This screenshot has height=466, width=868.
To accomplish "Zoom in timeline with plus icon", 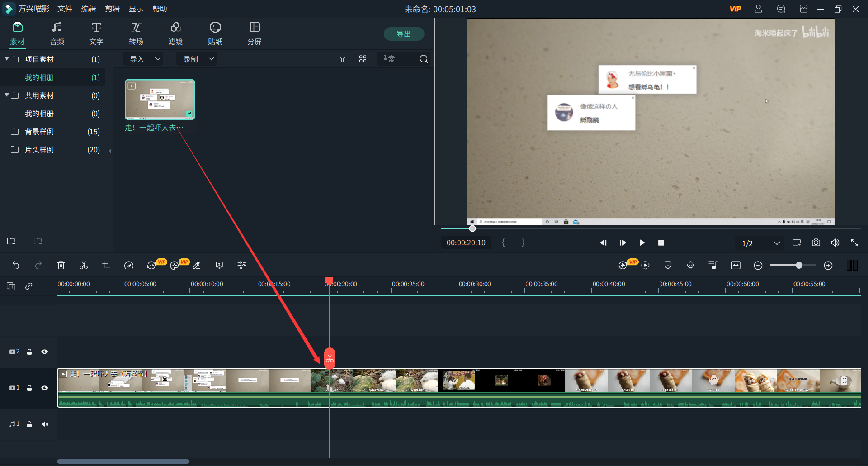I will [828, 266].
